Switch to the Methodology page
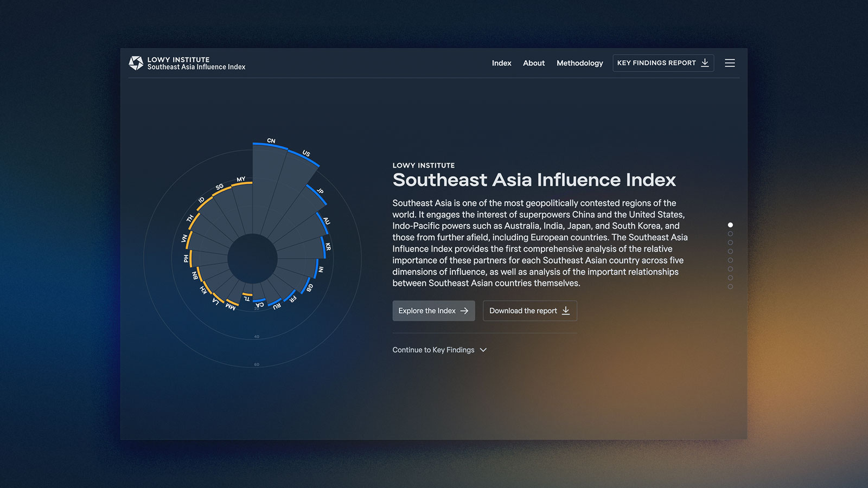 (579, 63)
